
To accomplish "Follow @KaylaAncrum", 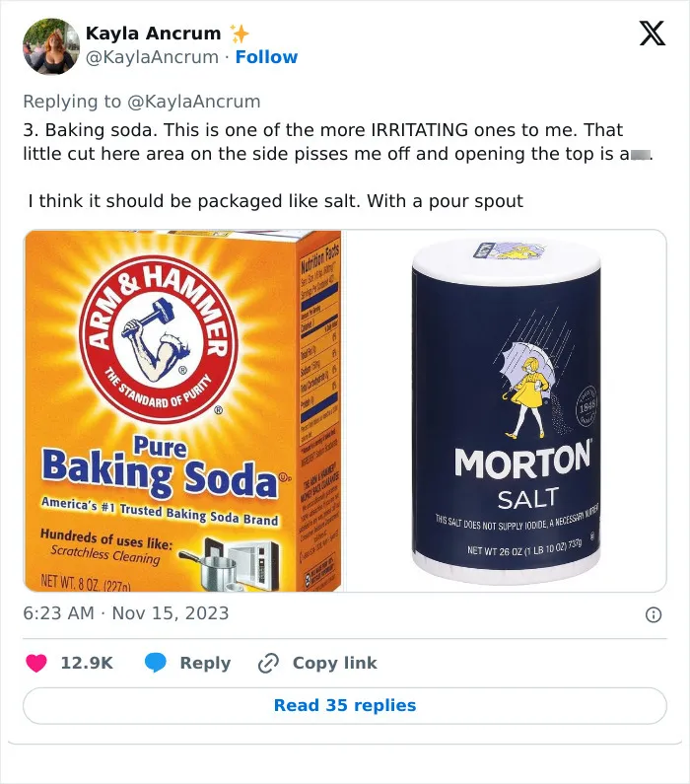I will pyautogui.click(x=266, y=57).
